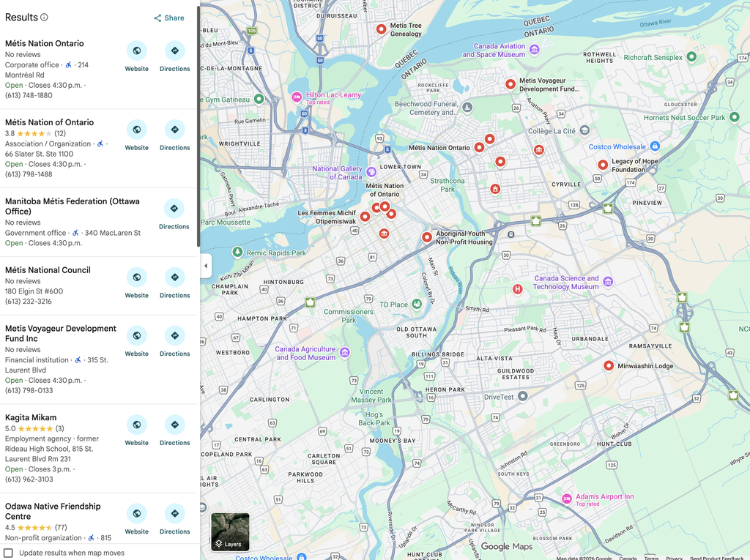Screen dimensions: 750x560
Task: Enable Update results when map moves
Action: click(9, 553)
